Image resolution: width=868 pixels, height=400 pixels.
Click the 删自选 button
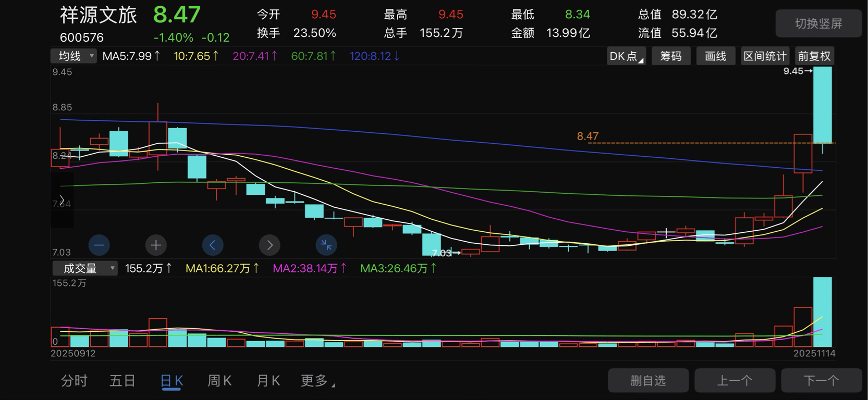click(x=648, y=381)
